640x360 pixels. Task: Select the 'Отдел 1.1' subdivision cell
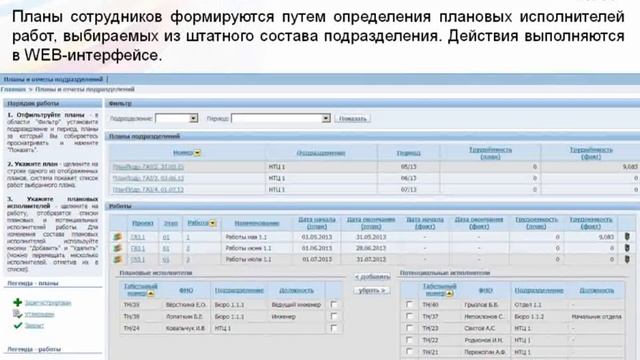528,305
